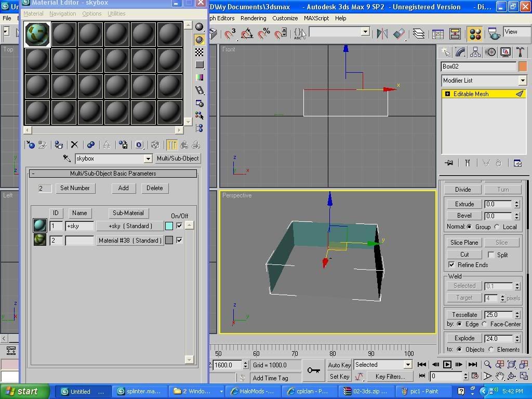Click Go to End playback button

pos(473,364)
